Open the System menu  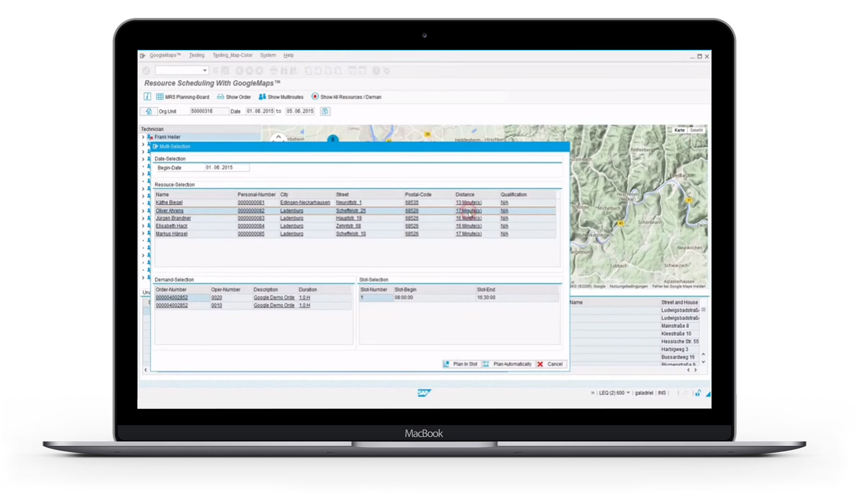click(268, 55)
